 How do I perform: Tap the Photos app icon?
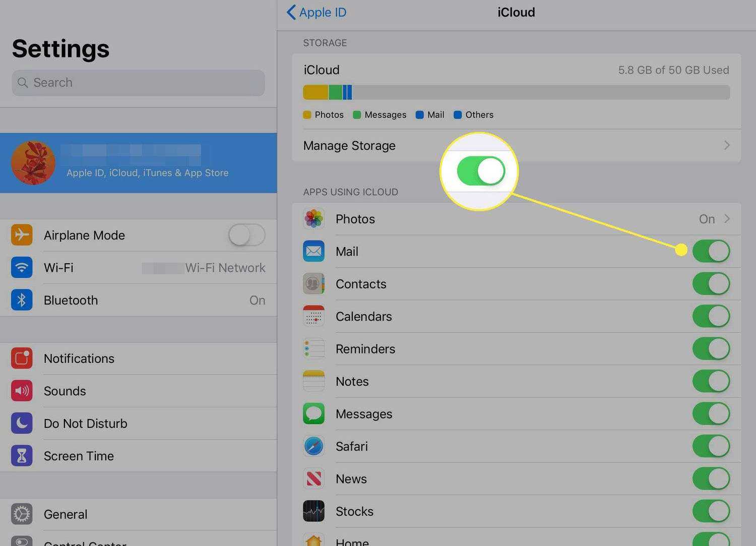[x=313, y=219]
